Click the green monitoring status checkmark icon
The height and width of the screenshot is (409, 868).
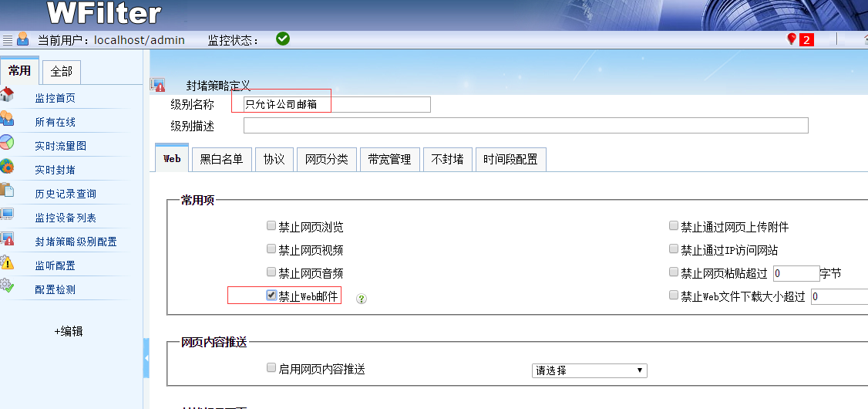coord(283,39)
